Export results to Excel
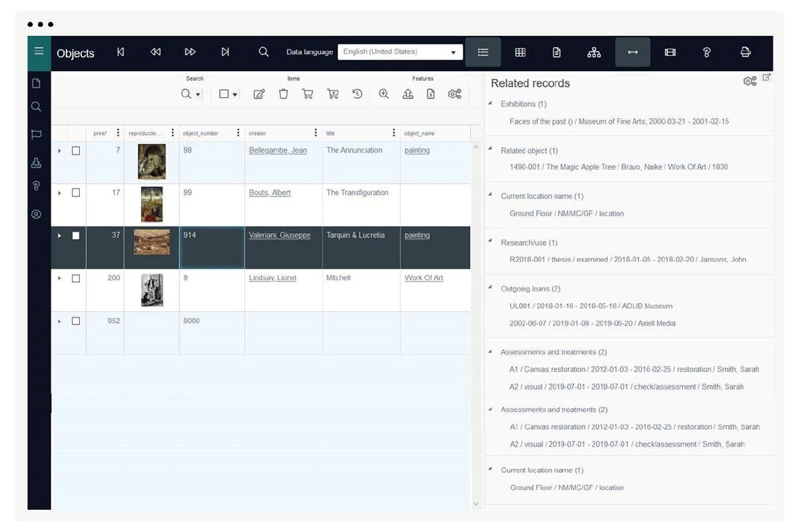The height and width of the screenshot is (532, 799). click(431, 94)
